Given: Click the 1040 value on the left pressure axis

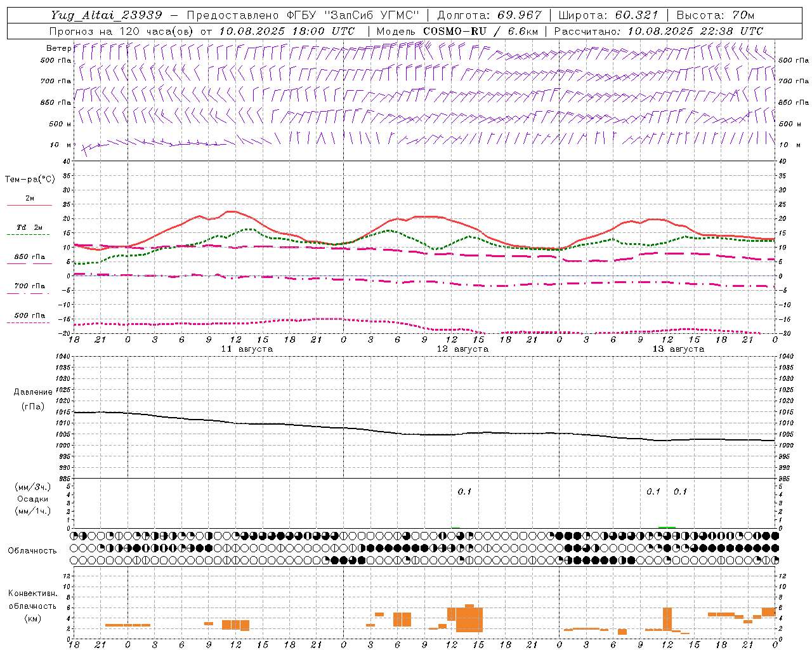Looking at the screenshot, I should [x=62, y=357].
